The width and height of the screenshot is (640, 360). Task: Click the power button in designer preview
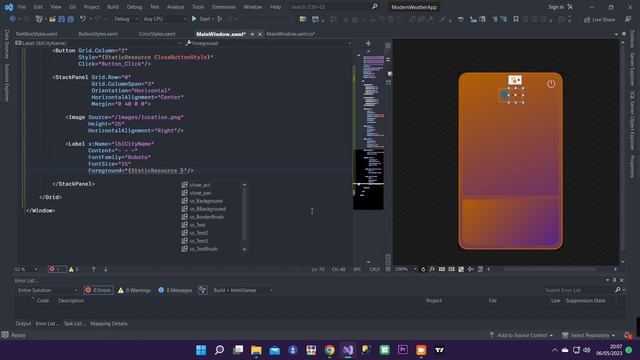pyautogui.click(x=551, y=84)
